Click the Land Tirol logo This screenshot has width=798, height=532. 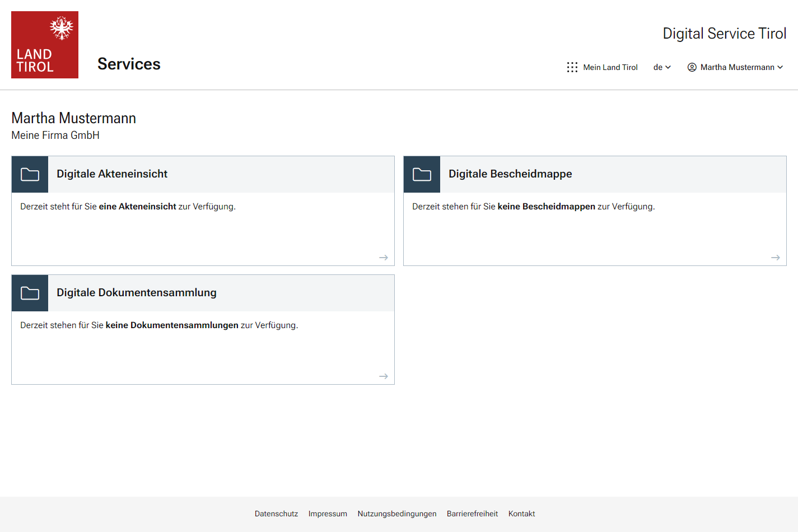(45, 45)
